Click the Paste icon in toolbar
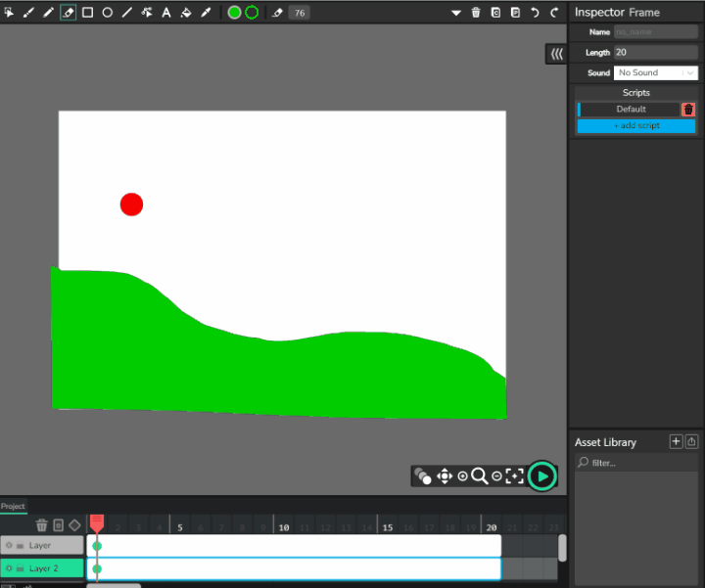Image resolution: width=705 pixels, height=588 pixels. pyautogui.click(x=515, y=13)
